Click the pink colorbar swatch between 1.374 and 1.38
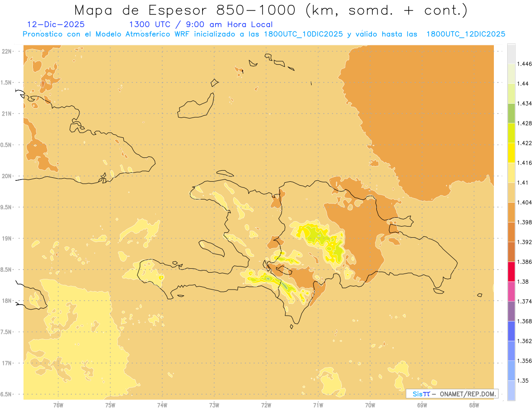The width and height of the screenshot is (532, 411). (x=511, y=291)
